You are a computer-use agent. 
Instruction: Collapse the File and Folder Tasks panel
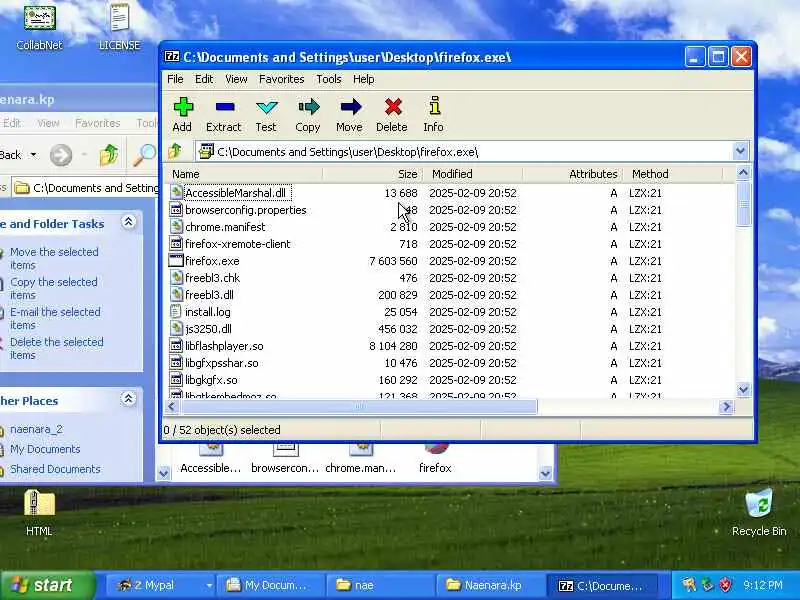coord(128,222)
